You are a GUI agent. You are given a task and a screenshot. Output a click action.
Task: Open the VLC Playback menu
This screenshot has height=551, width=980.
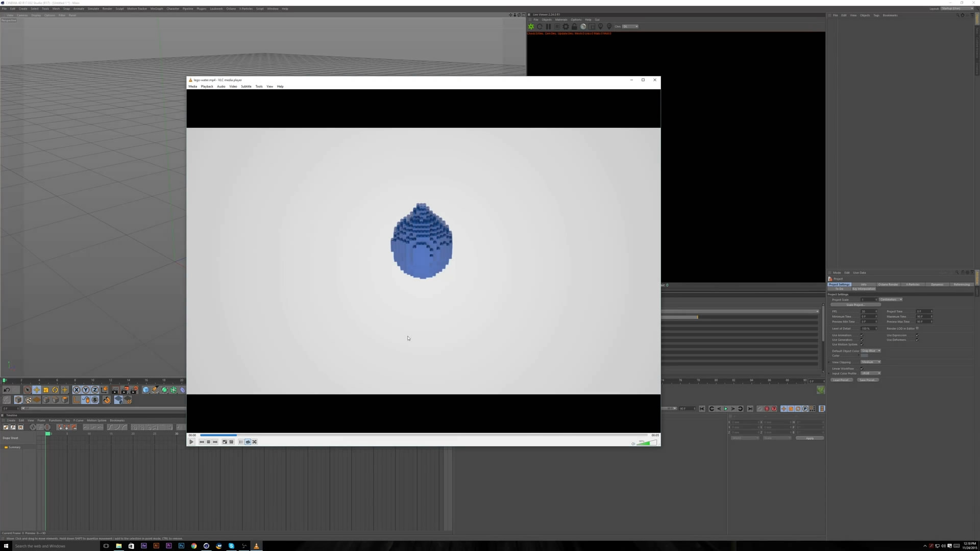pyautogui.click(x=207, y=86)
